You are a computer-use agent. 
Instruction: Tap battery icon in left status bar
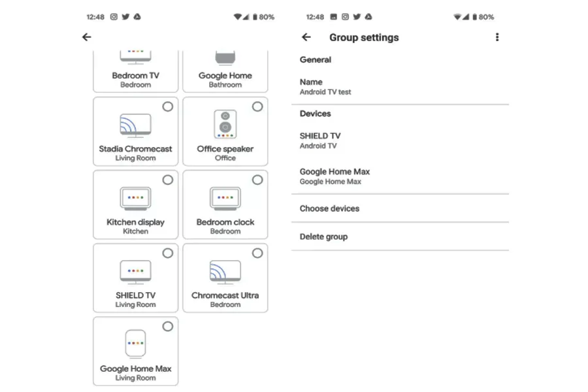click(255, 17)
